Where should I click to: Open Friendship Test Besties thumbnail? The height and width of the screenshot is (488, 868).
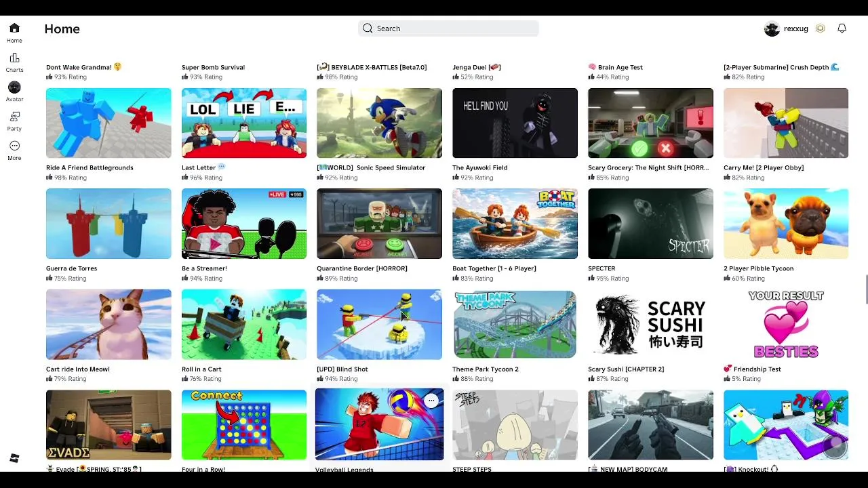point(786,324)
